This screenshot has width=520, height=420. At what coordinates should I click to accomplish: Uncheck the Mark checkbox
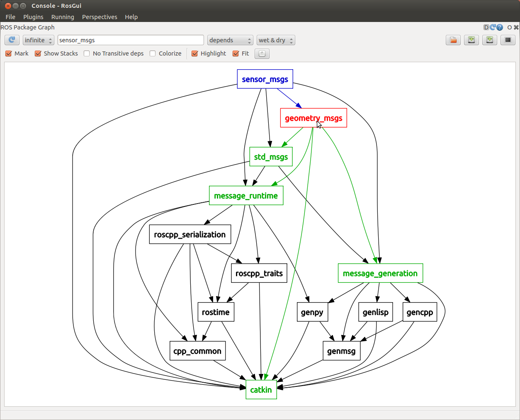(x=9, y=53)
